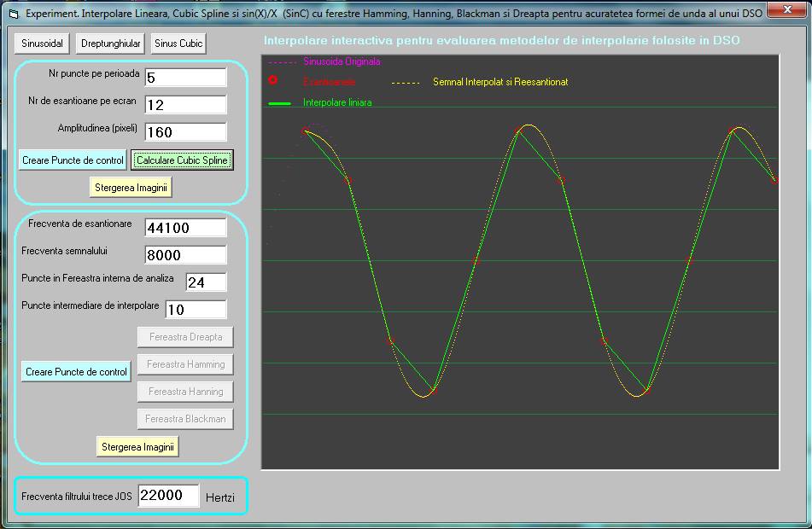Click Creare Puncte de control beside Fereastra Hamming
Screen dimensions: 812x529
pos(76,372)
